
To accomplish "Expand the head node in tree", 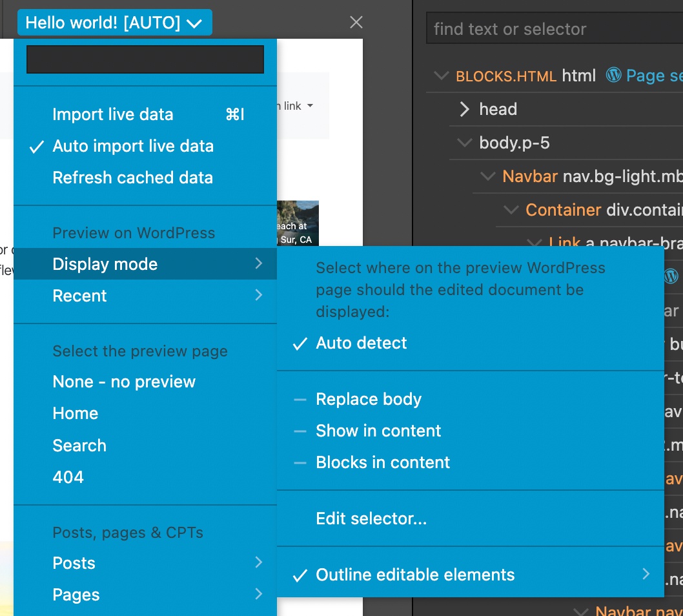I will [465, 109].
